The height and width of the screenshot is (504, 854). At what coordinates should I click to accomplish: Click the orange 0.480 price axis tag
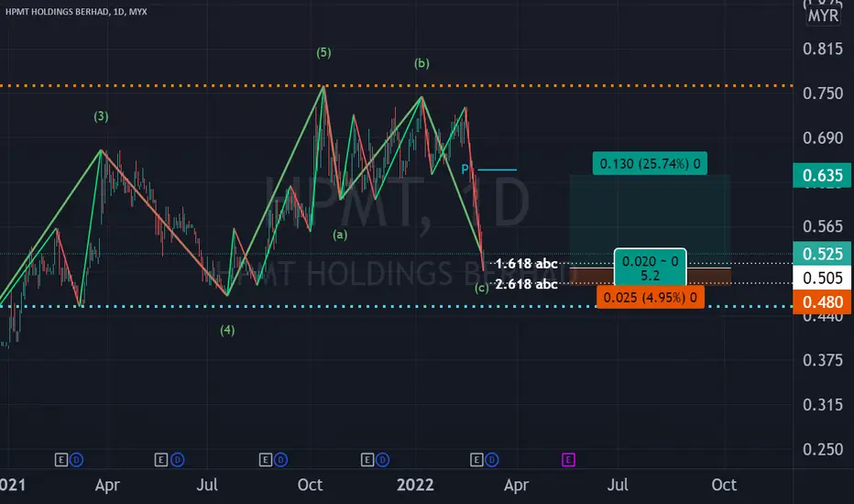(x=823, y=301)
